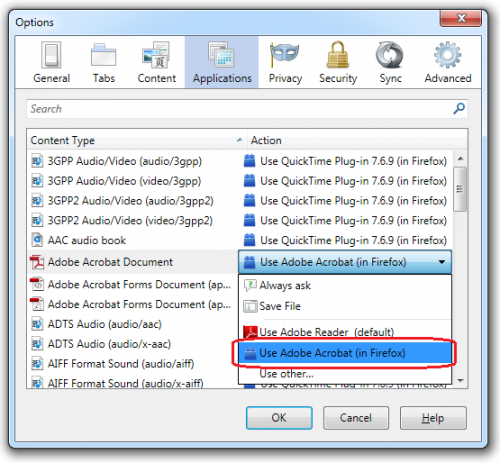The height and width of the screenshot is (463, 500).
Task: Sort by Action column header
Action: click(357, 140)
